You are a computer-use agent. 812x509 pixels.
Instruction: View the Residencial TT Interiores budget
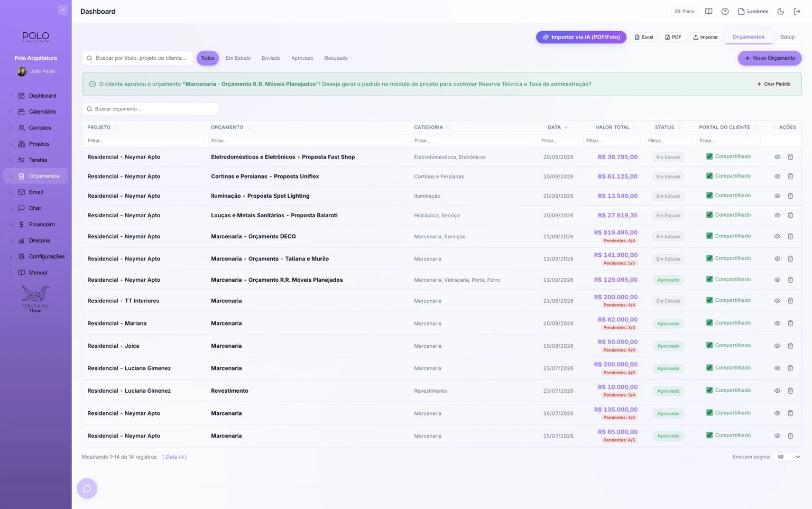(777, 301)
